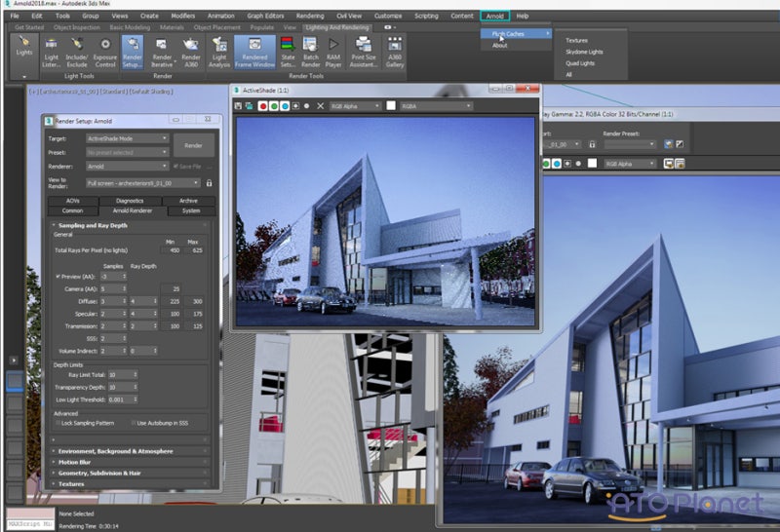
Task: Toggle monochrome display in ActiveShade
Action: coord(307,106)
